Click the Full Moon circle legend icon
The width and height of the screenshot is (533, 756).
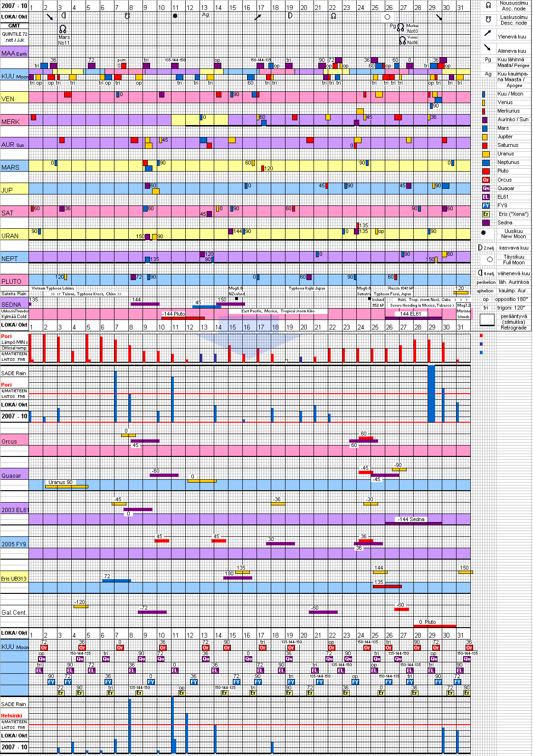point(490,259)
